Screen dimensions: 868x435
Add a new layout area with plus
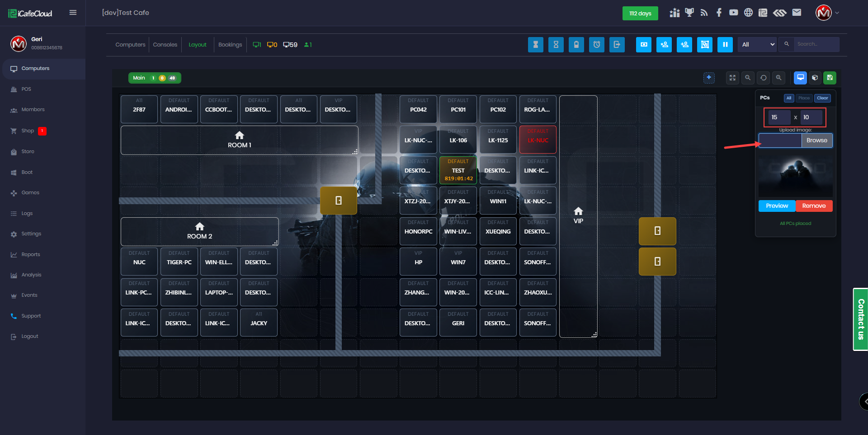[709, 78]
